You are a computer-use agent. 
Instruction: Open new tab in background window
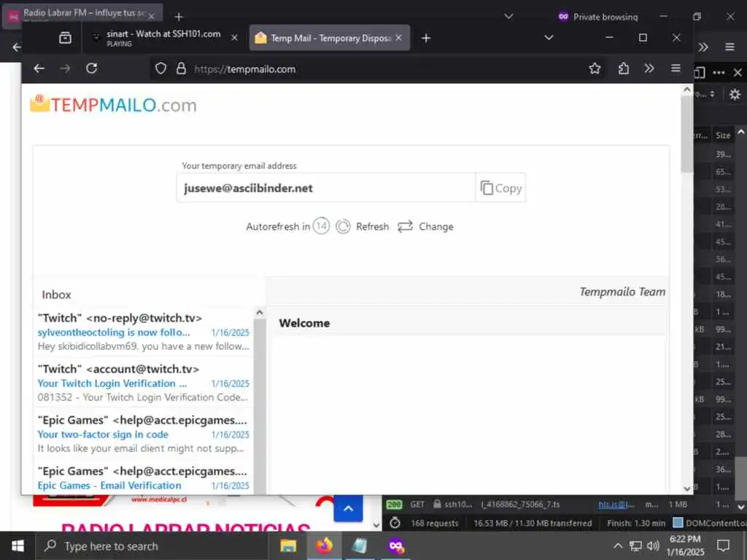coord(179,17)
